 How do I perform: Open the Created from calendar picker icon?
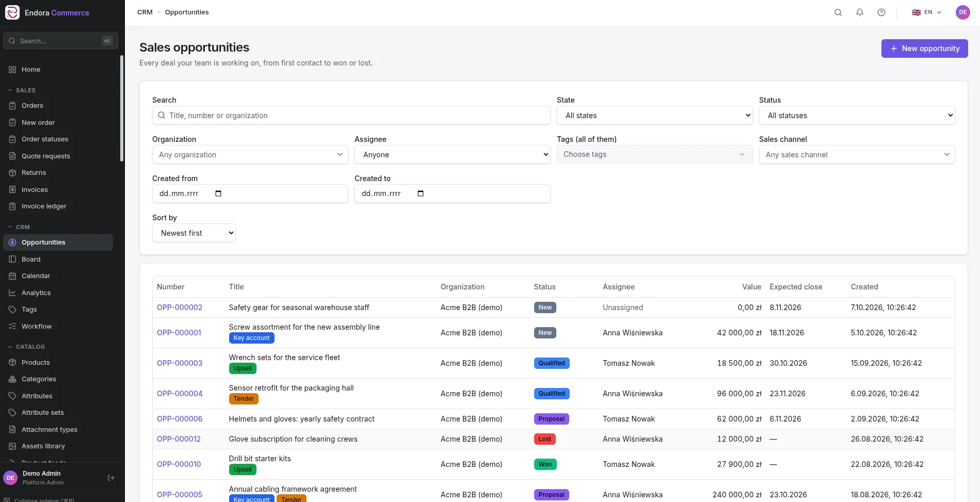pos(218,193)
